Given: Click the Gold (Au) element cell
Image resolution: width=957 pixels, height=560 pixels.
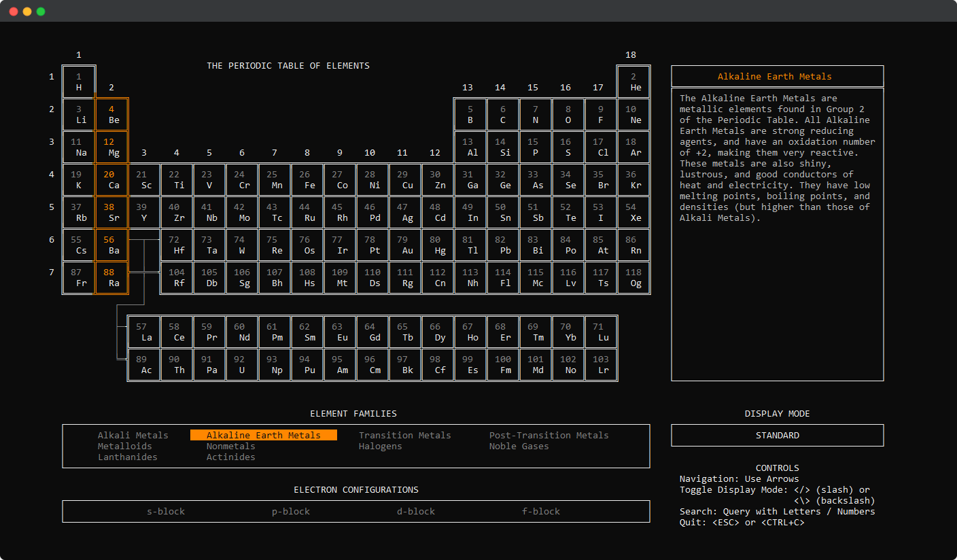Looking at the screenshot, I should (405, 245).
